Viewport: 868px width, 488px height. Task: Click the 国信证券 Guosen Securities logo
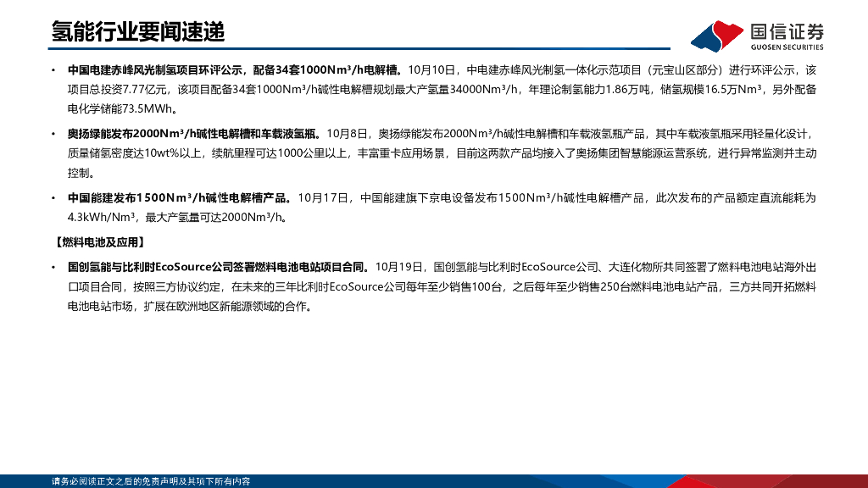pos(757,36)
